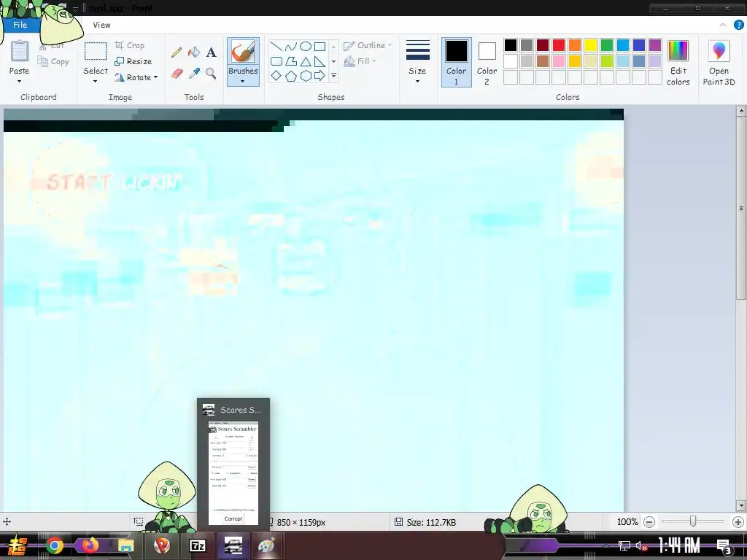Select the Eraser tool
The width and height of the screenshot is (747, 560).
(x=177, y=74)
